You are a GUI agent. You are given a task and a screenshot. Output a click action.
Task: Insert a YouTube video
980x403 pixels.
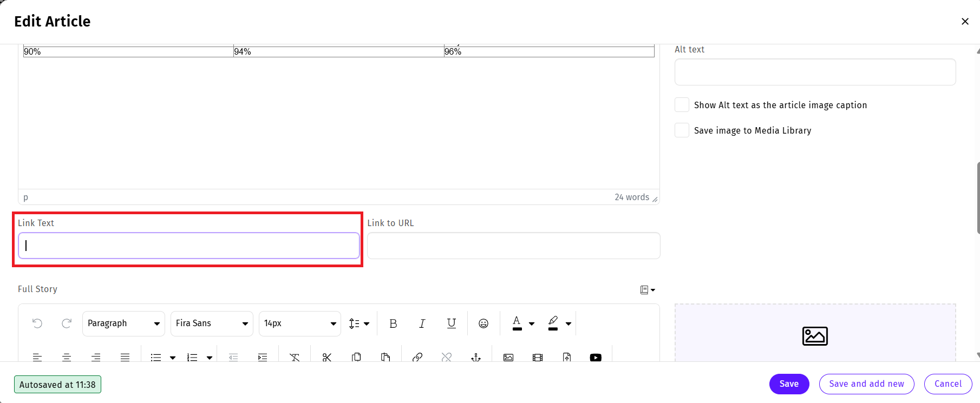point(596,357)
